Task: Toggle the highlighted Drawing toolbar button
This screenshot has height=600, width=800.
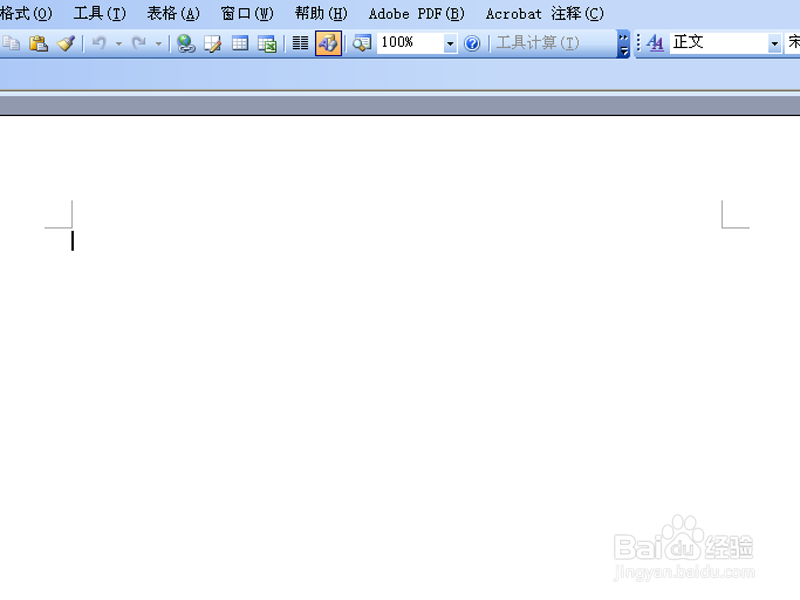Action: [x=328, y=43]
